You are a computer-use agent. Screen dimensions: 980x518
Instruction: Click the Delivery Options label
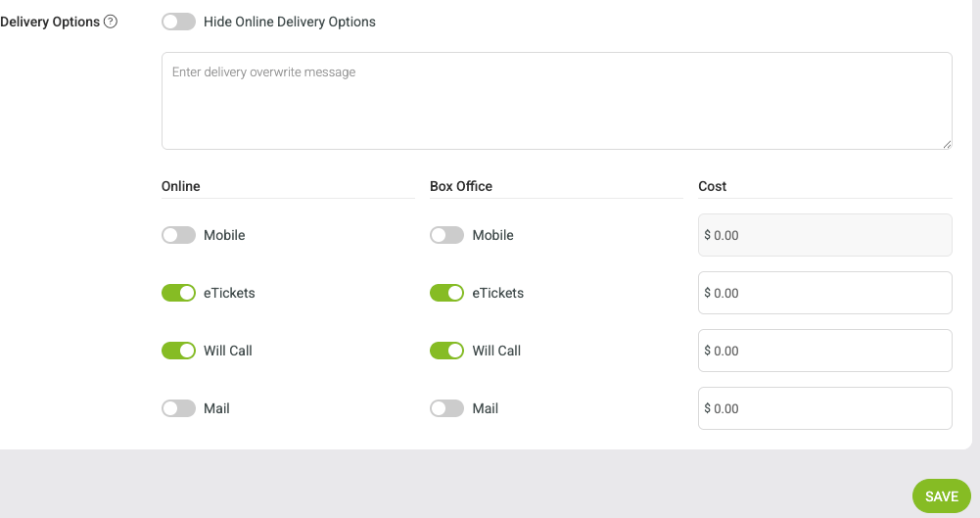[x=50, y=22]
